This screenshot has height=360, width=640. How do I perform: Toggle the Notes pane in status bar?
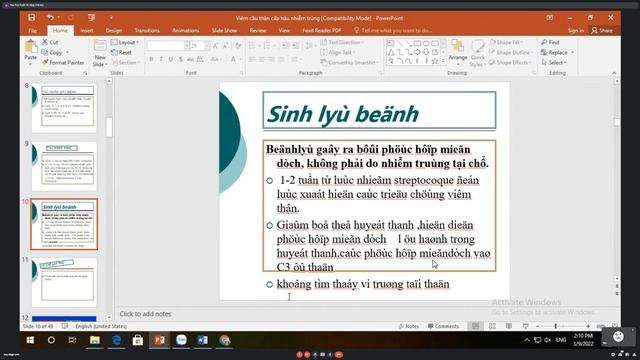coord(409,326)
